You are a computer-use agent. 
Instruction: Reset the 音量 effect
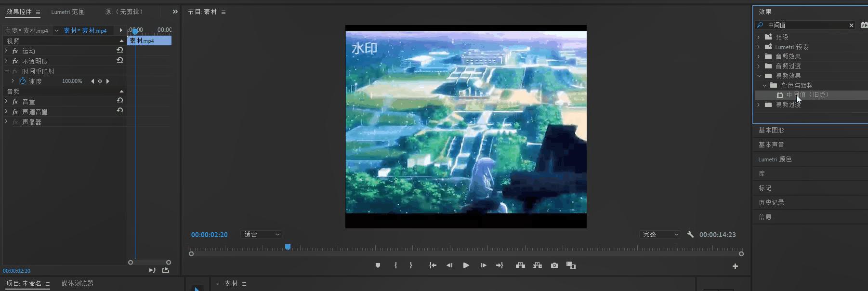click(120, 101)
